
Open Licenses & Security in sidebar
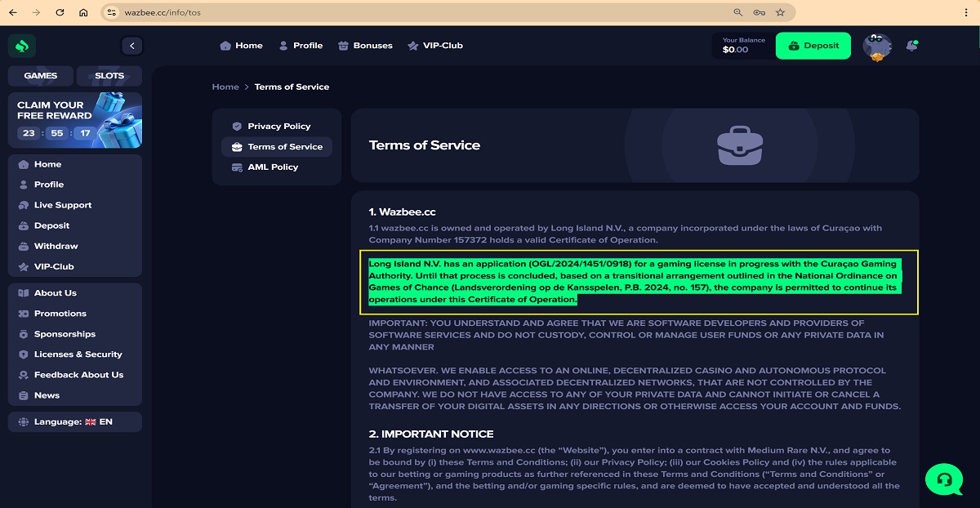click(x=78, y=354)
